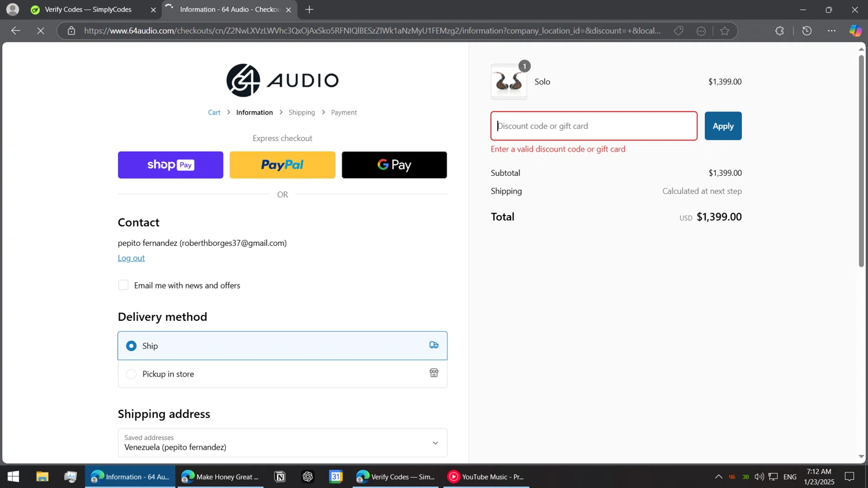Open the volume control
Screen dimensions: 868x488
click(x=759, y=477)
